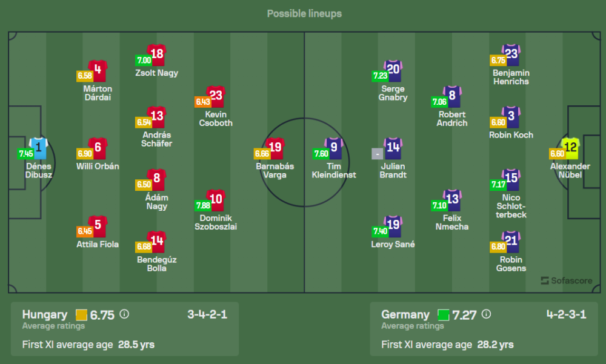Click Tim Kleindienst's number 9 jersey

334,148
